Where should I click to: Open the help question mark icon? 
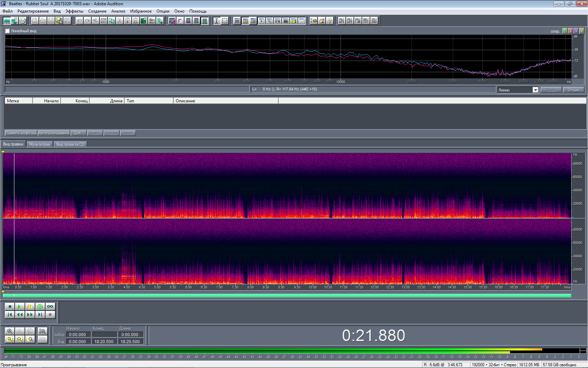click(x=330, y=21)
